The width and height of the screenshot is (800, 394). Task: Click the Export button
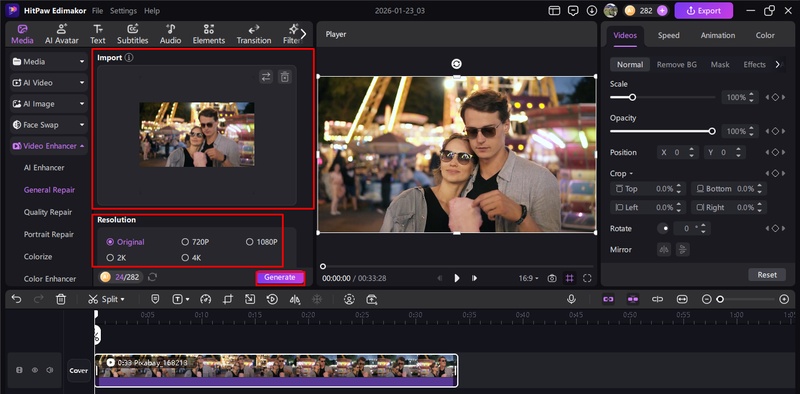click(x=704, y=10)
